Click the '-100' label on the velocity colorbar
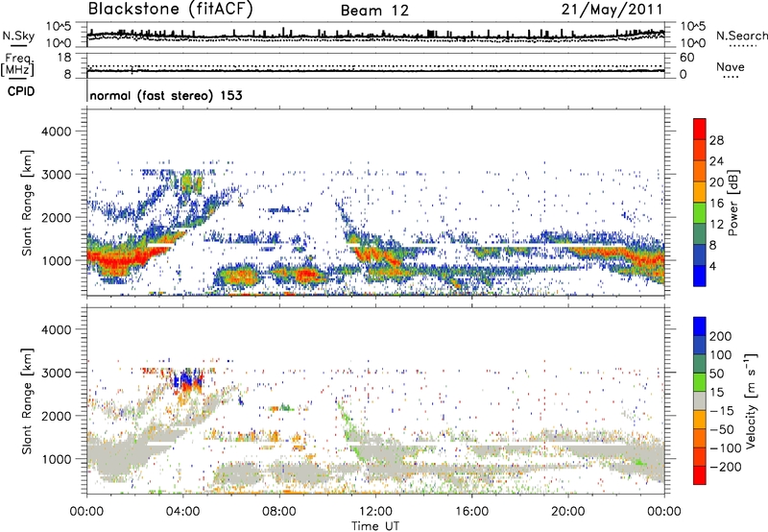This screenshot has height=532, width=768. tap(726, 448)
